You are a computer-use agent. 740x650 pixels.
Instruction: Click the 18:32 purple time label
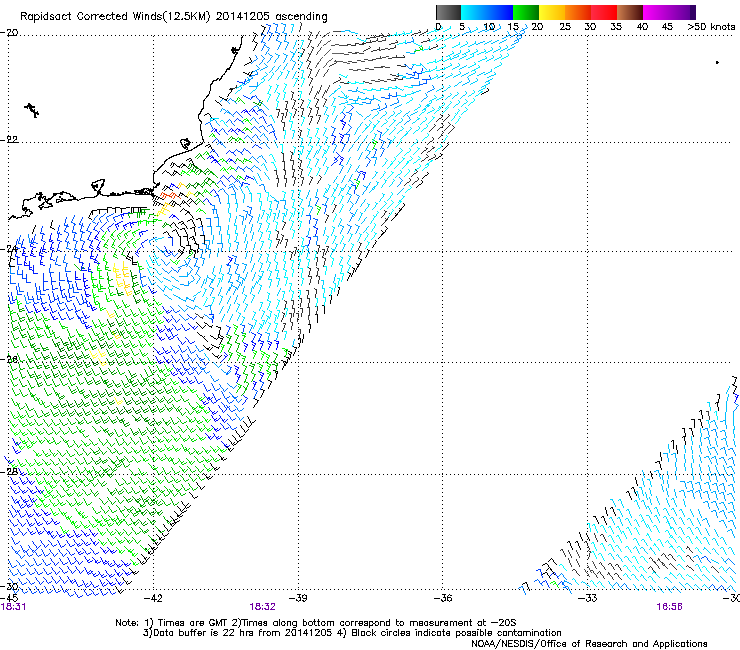click(262, 607)
